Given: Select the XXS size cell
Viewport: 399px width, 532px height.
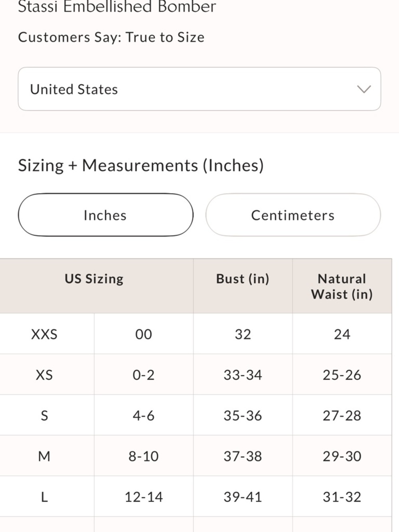Looking at the screenshot, I should [44, 334].
